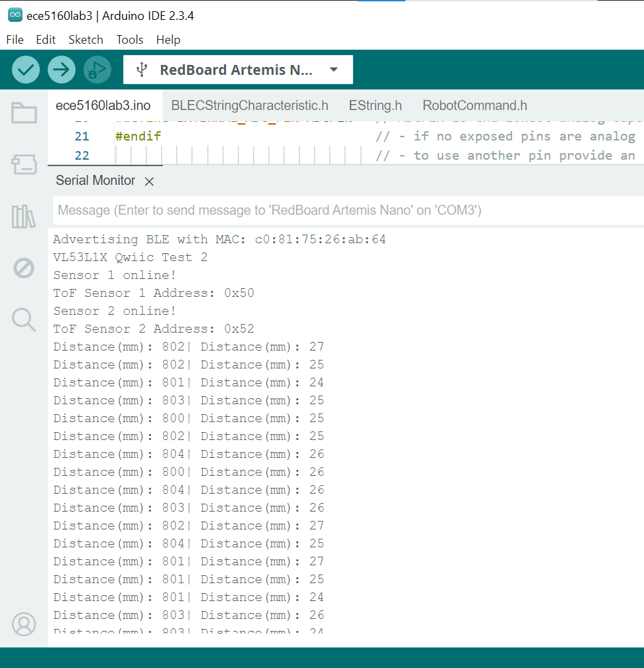Click the 'ToF Sensor 2 Address: 0x52' line
The image size is (644, 668).
coord(154,329)
